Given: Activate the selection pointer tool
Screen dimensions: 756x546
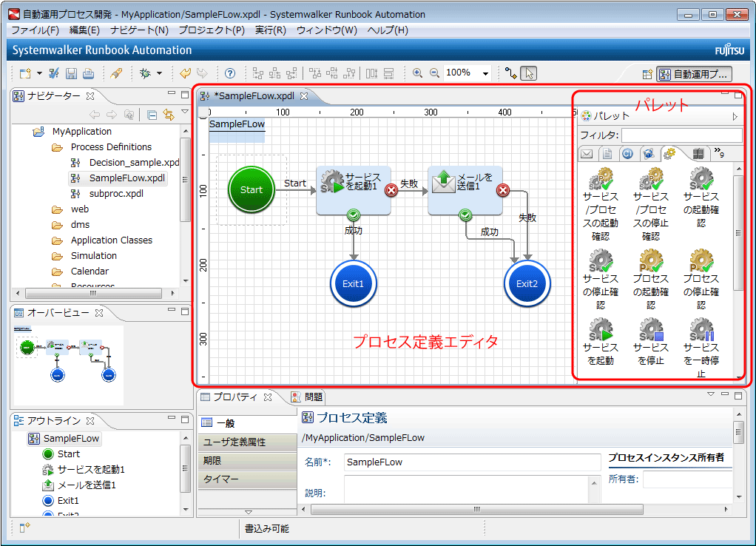Looking at the screenshot, I should (529, 73).
